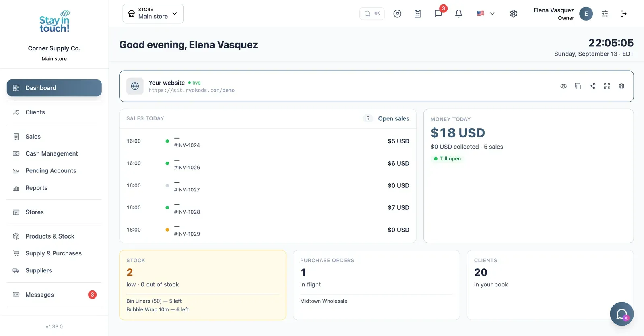Viewport: 644px width, 336px height.
Task: Open the settings gear in top header
Action: [514, 14]
